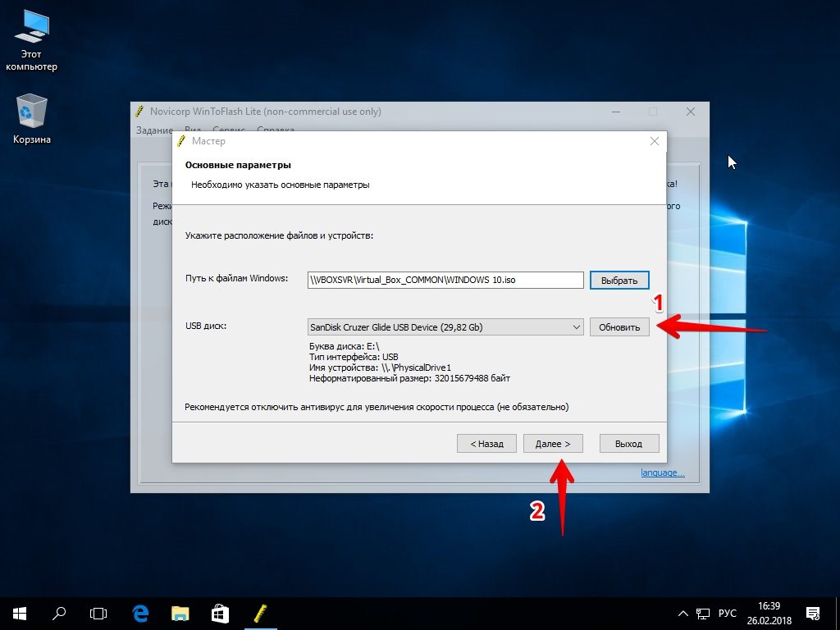Switch input language РУС
Screen dimensions: 840x630
(728, 614)
